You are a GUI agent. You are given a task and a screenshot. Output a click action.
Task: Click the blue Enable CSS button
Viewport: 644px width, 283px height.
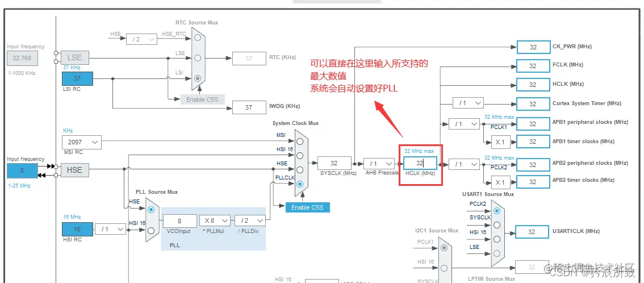tap(308, 207)
